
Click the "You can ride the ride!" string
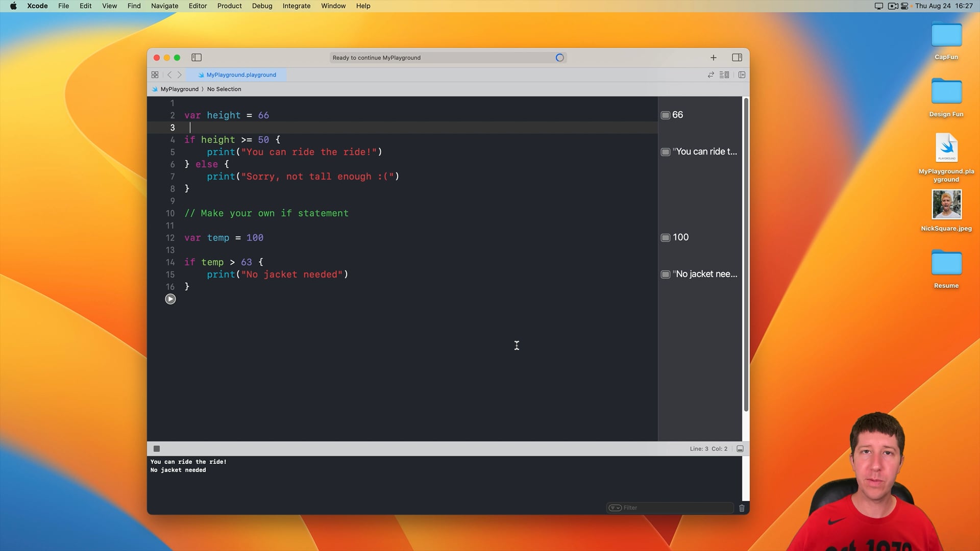pos(309,152)
